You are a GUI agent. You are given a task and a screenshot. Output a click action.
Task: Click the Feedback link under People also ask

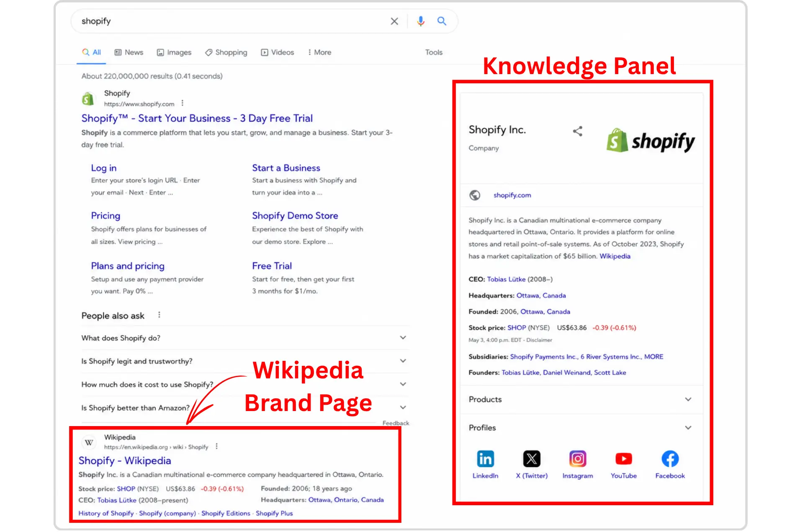click(x=396, y=423)
